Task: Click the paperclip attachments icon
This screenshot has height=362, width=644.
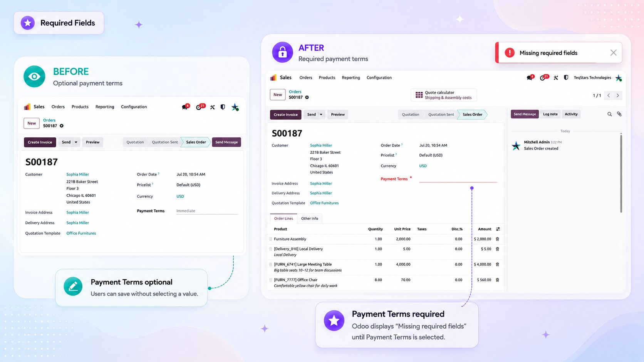Action: [619, 114]
